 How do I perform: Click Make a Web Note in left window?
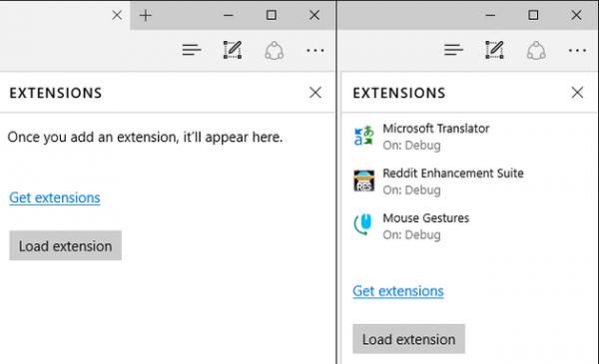(233, 50)
